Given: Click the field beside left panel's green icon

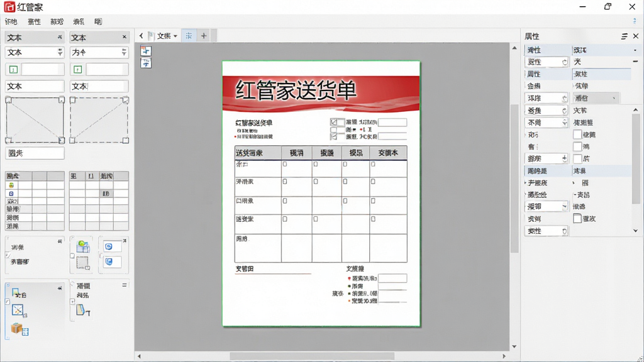Looking at the screenshot, I should 43,69.
